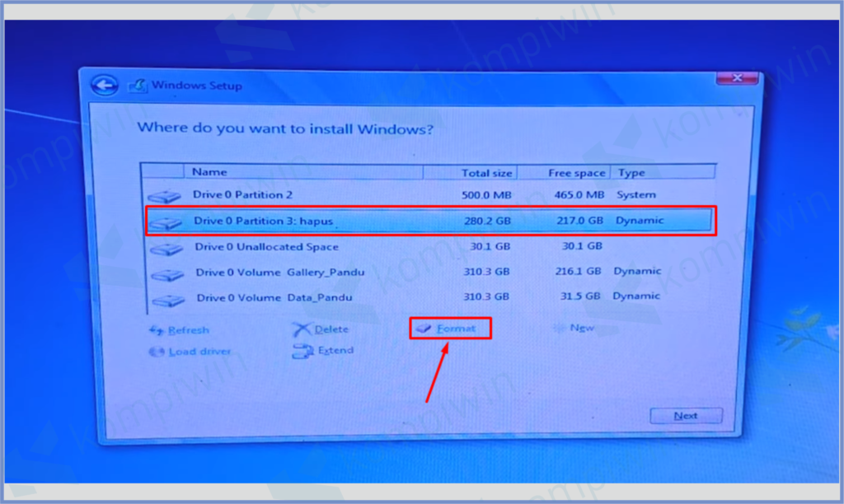Sort list by Name column header
844x504 pixels.
point(305,172)
